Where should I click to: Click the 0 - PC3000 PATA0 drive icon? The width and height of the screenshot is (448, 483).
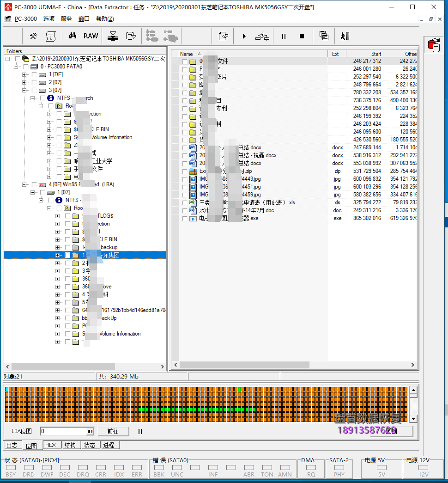[x=34, y=67]
